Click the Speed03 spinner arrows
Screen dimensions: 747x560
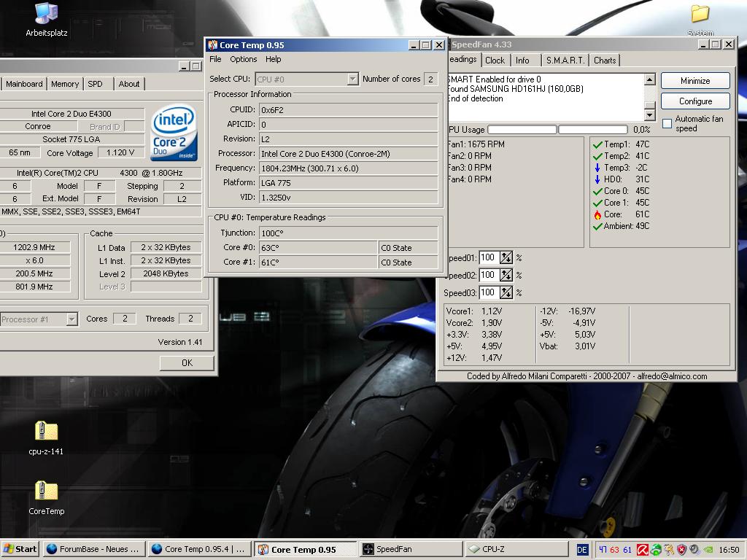(x=506, y=292)
